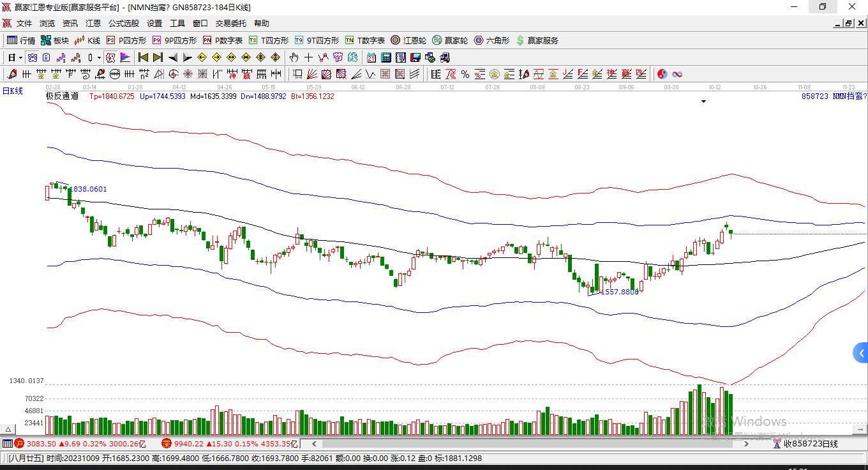This screenshot has width=868, height=470.
Task: Click the 收858723日线 status text
Action: 811,443
